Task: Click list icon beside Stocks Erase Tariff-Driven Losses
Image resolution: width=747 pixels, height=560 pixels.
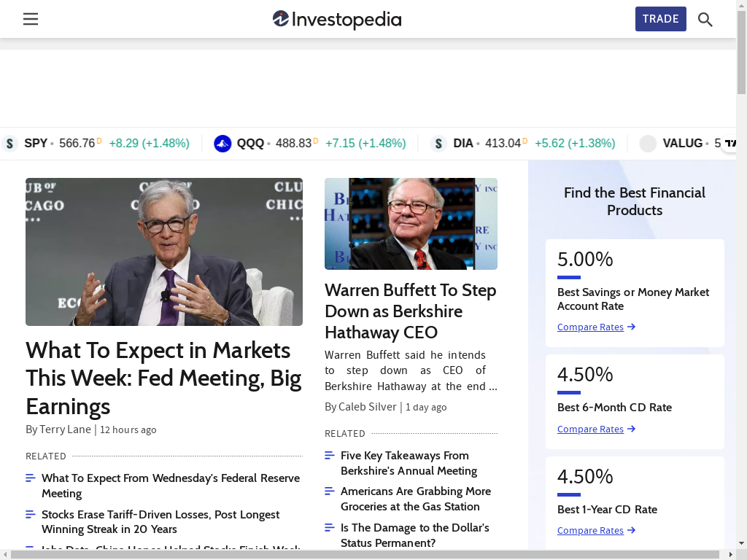Action: 31,514
